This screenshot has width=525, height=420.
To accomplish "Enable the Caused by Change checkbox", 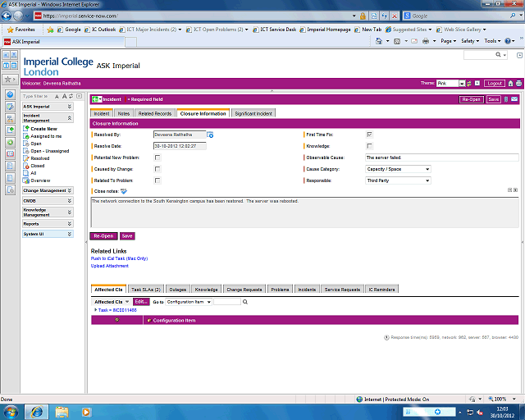I will (157, 168).
